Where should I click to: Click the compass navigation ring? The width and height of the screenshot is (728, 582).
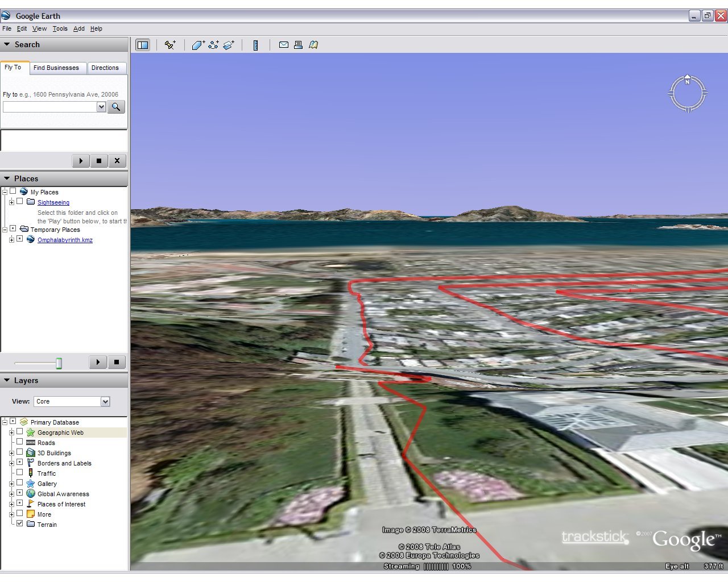687,93
